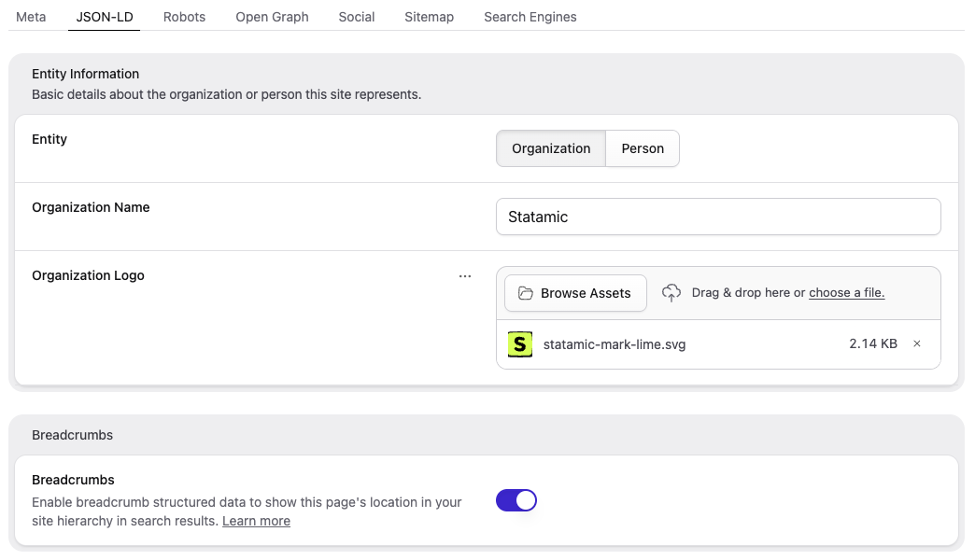Click the folder icon on Browse Assets

click(524, 292)
